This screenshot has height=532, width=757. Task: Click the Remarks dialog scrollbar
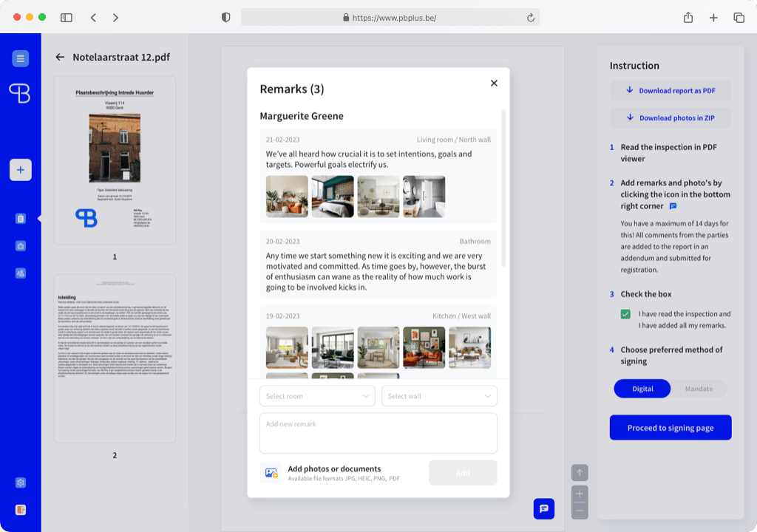coord(503,188)
